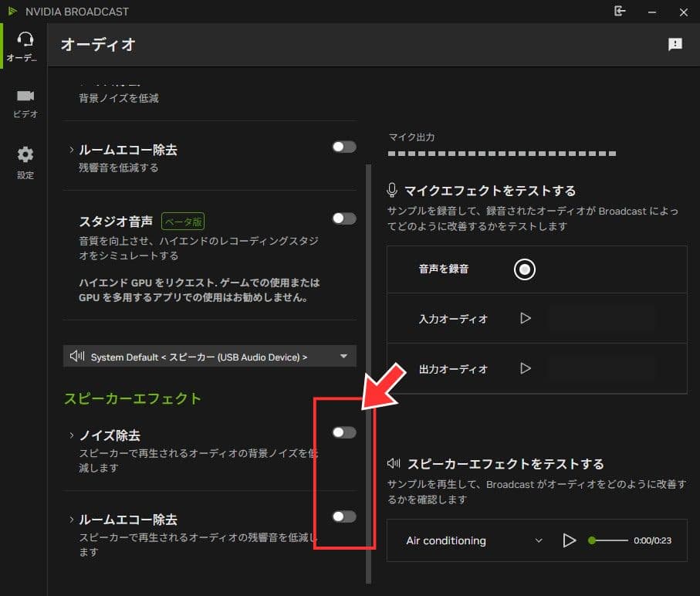Click the 0:00/0:23 time readout
The width and height of the screenshot is (700, 596).
pos(652,540)
